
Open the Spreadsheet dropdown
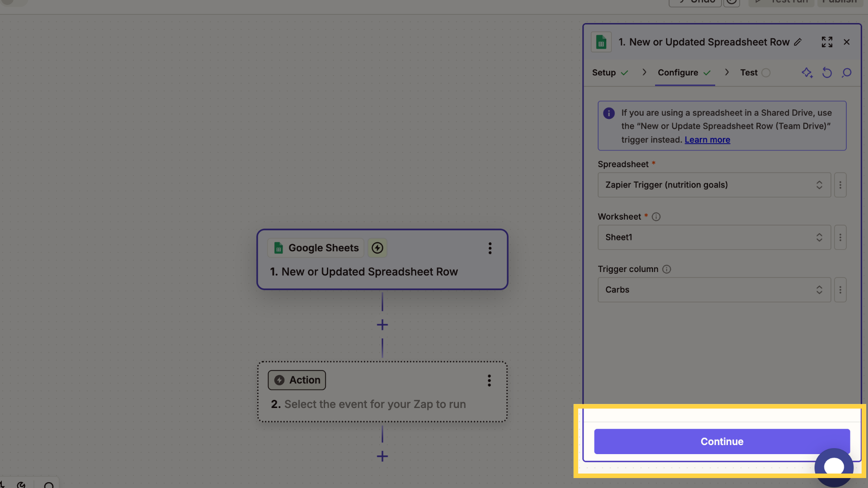(x=714, y=185)
